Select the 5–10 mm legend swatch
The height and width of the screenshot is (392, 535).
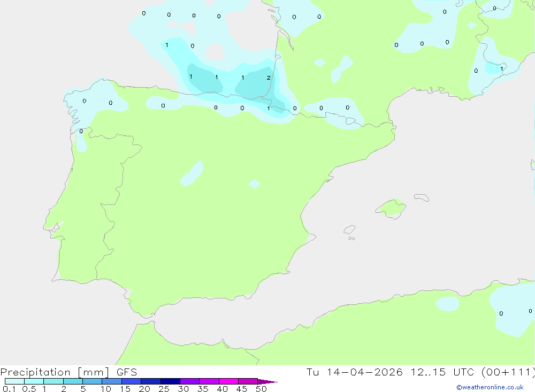pos(93,381)
